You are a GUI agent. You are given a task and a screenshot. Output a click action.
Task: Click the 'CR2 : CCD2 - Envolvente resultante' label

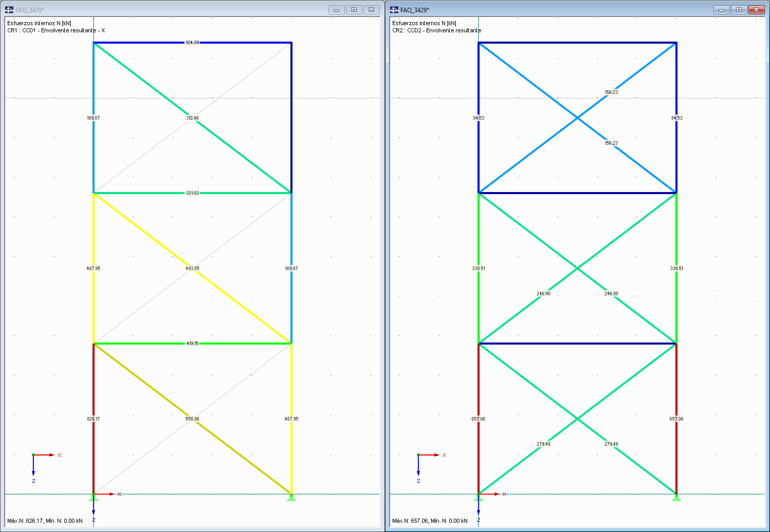click(x=437, y=30)
